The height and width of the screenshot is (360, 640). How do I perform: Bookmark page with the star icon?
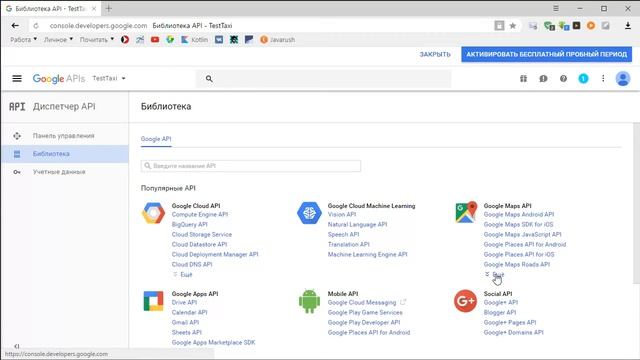pyautogui.click(x=513, y=26)
